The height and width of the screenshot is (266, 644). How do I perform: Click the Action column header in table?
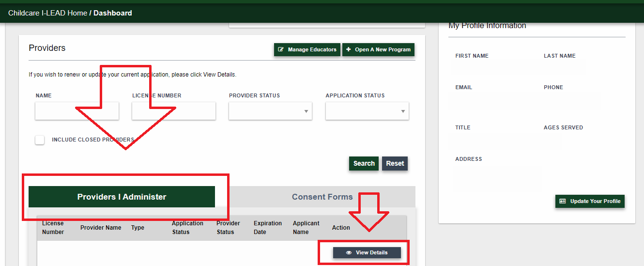pyautogui.click(x=341, y=228)
